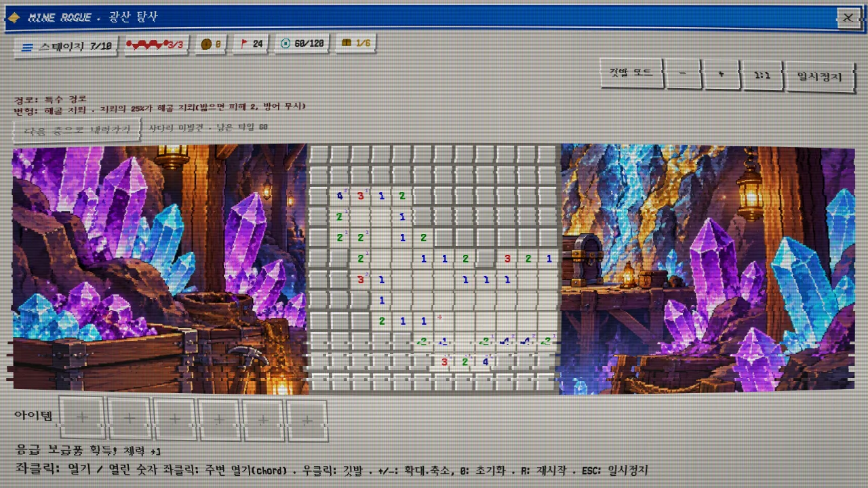Zoom out with the − button
This screenshot has width=868, height=488.
pos(683,75)
